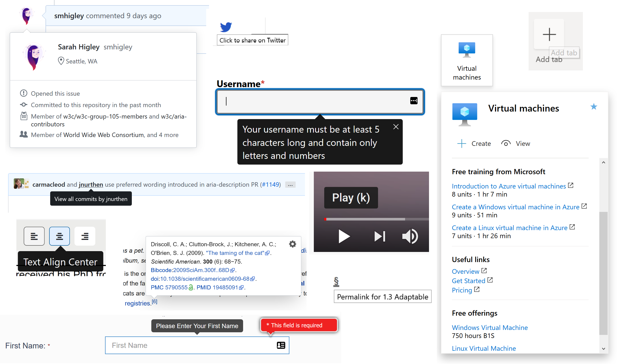624x364 pixels.
Task: Open the citation popup settings gear
Action: tap(292, 244)
